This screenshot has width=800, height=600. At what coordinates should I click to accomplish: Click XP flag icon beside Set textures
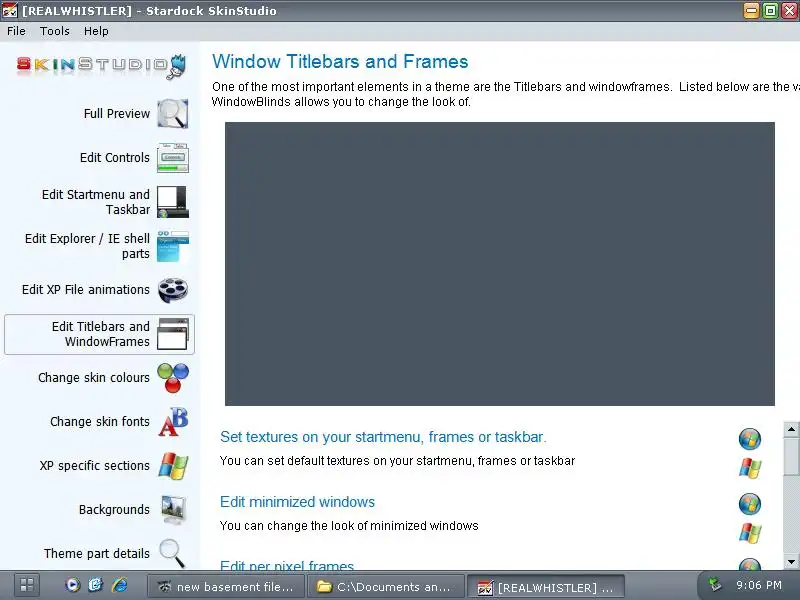pos(750,468)
